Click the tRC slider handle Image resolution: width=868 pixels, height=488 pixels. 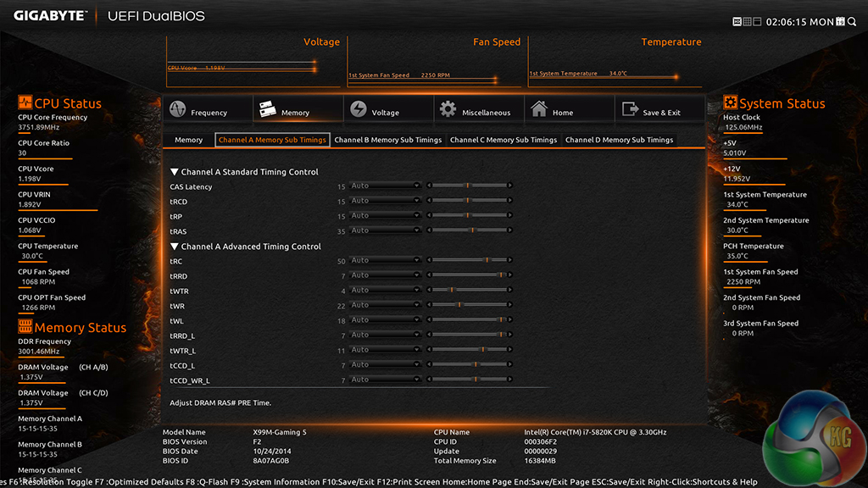pyautogui.click(x=487, y=260)
